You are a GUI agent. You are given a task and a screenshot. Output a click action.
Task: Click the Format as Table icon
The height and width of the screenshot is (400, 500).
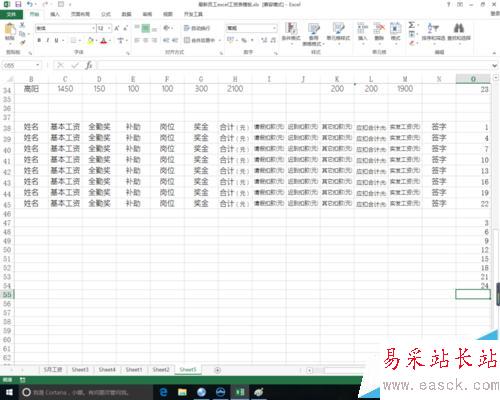coord(313,29)
